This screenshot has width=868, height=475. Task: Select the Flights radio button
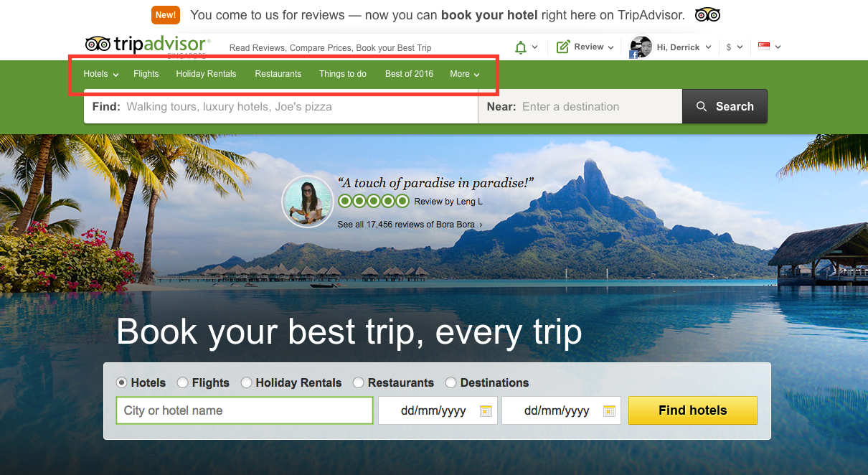tap(183, 383)
